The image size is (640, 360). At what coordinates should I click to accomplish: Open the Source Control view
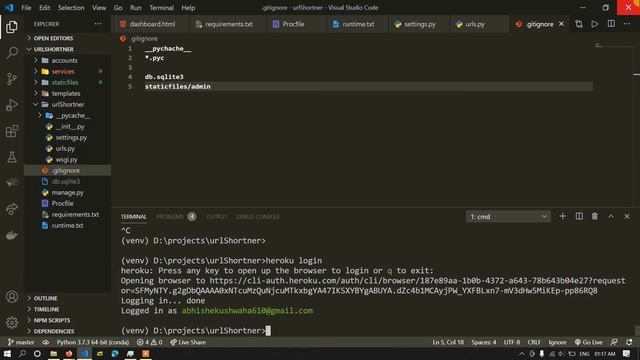click(12, 79)
